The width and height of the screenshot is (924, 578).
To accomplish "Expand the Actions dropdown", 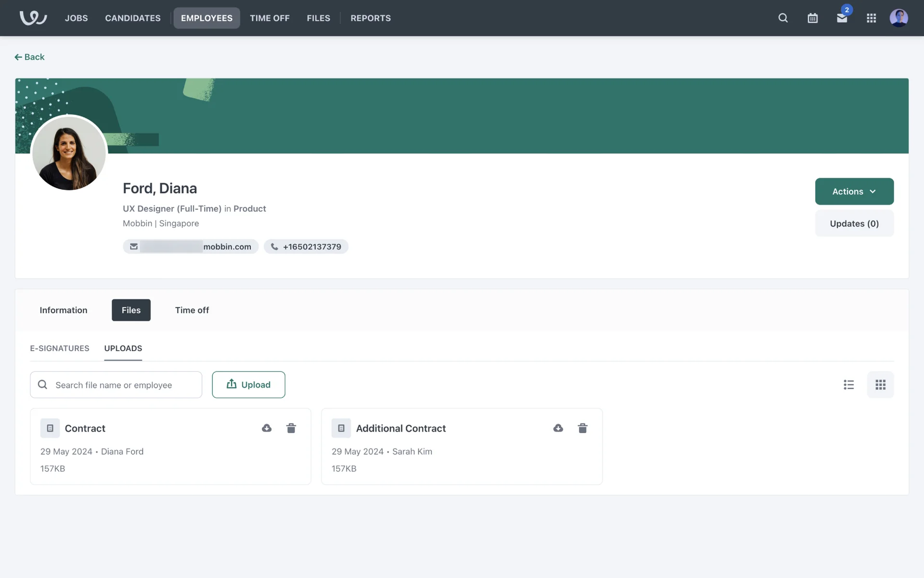I will pos(854,191).
